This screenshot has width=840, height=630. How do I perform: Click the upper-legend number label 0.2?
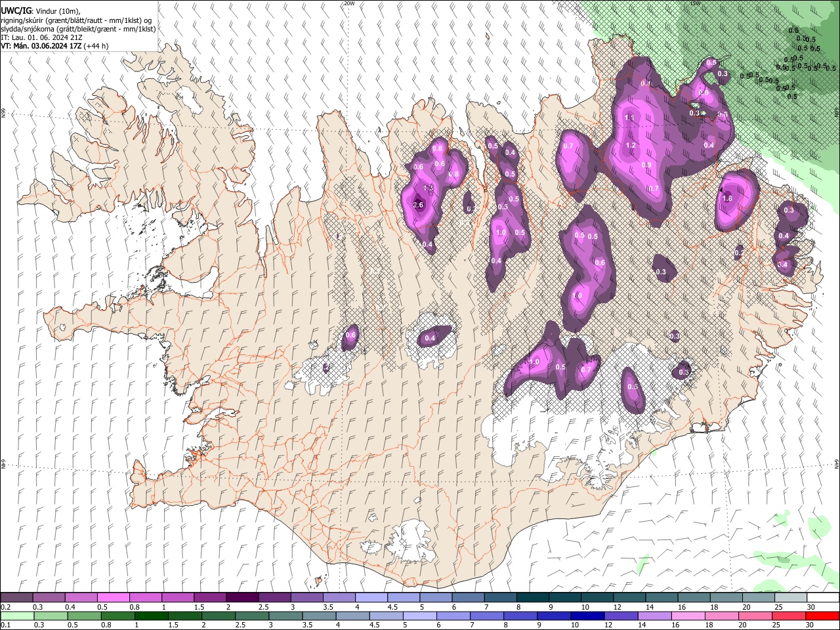[5, 607]
